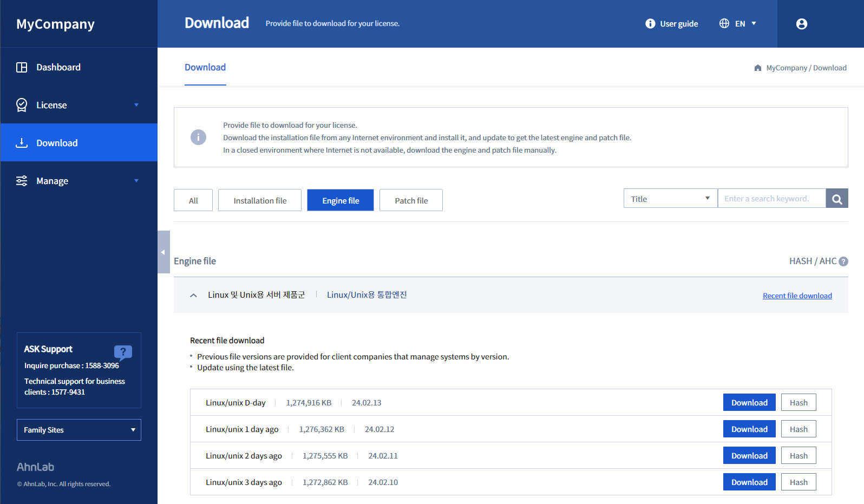Open the Family Sites dropdown

tap(79, 430)
